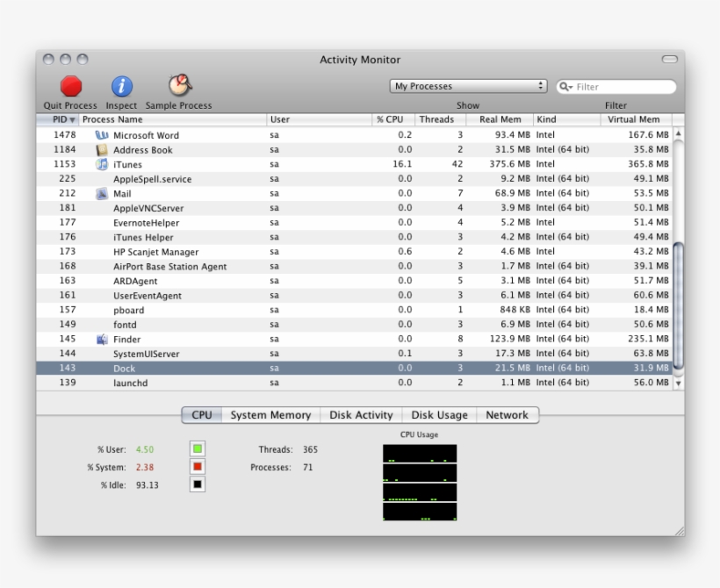
Task: Select the Microsoft Word process icon
Action: coord(103,134)
